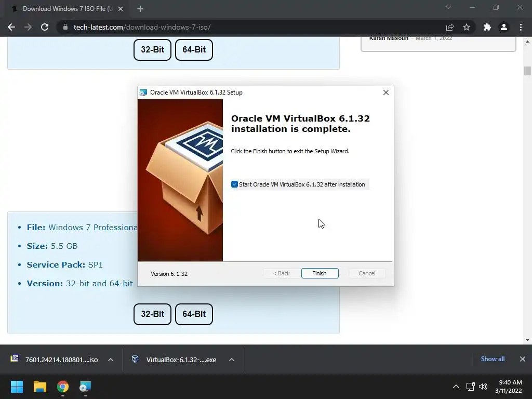Close the VirtualBox Setup dialog

[x=386, y=92]
